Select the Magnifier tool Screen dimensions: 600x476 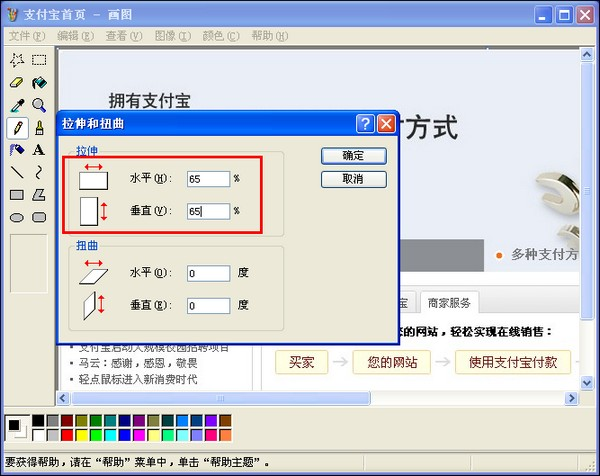(x=39, y=105)
